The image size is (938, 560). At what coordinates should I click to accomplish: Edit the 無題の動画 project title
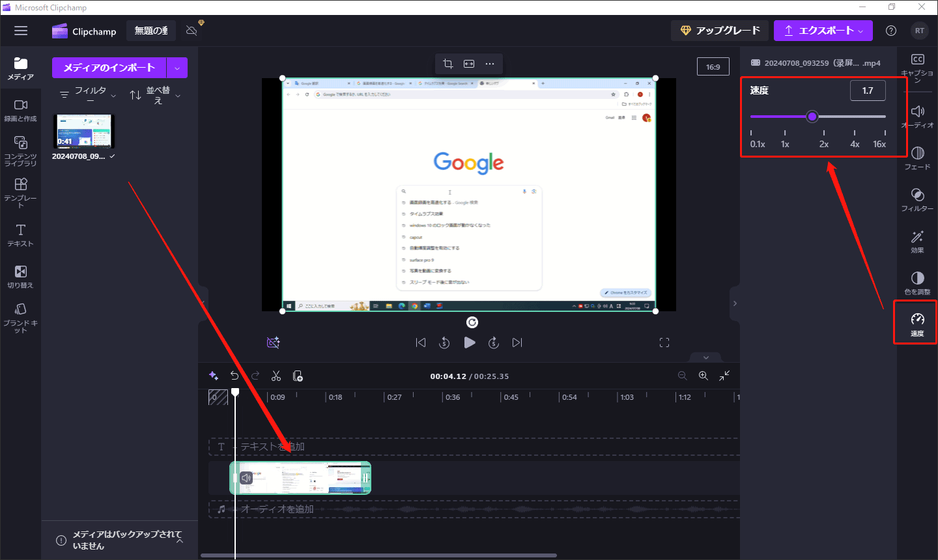[151, 31]
